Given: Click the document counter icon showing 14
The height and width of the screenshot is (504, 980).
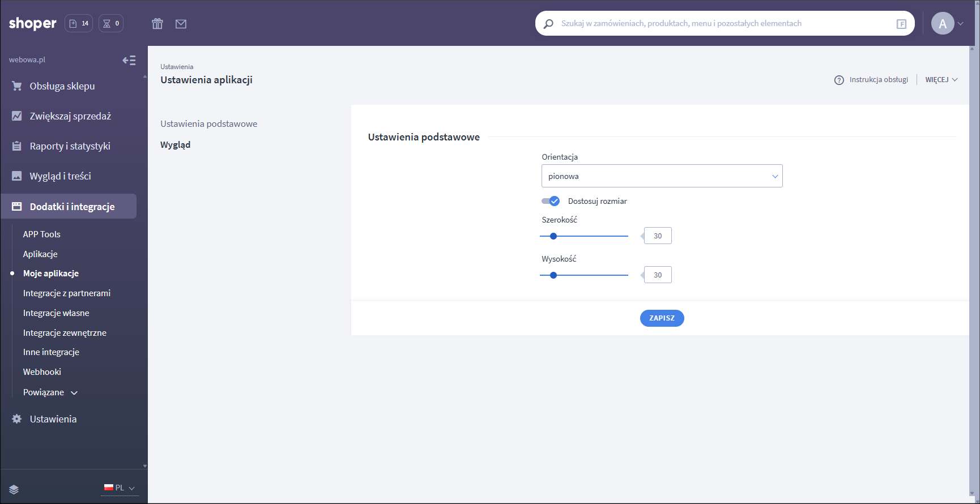Looking at the screenshot, I should point(79,23).
